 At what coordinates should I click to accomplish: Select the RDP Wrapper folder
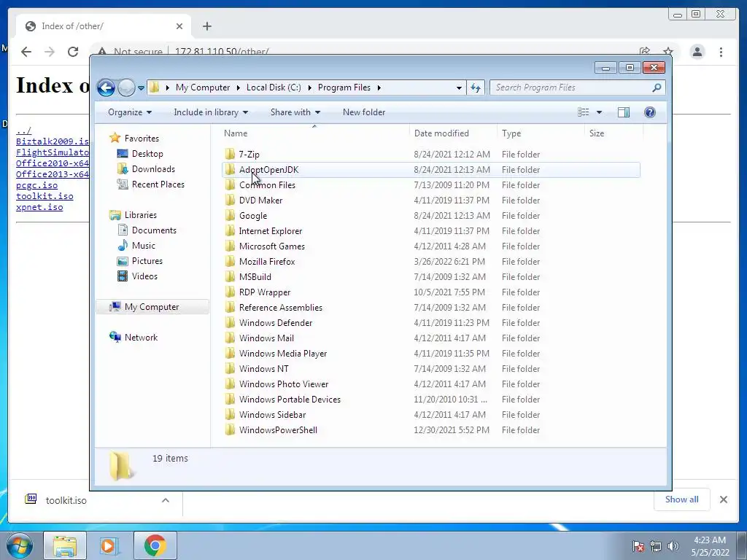click(430, 292)
